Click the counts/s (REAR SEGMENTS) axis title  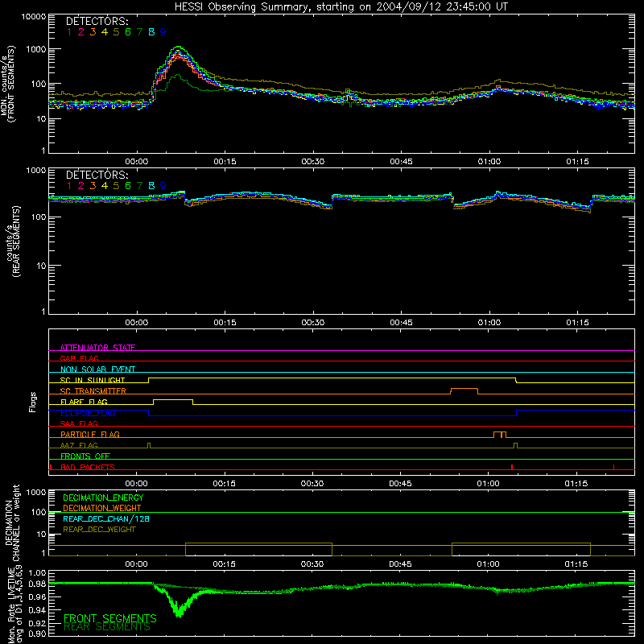[x=13, y=242]
